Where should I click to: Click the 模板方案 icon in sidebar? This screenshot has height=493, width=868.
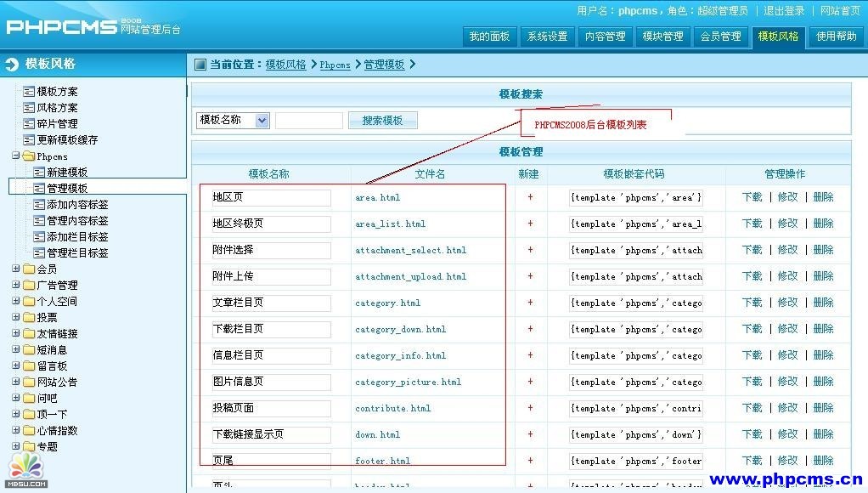point(29,92)
